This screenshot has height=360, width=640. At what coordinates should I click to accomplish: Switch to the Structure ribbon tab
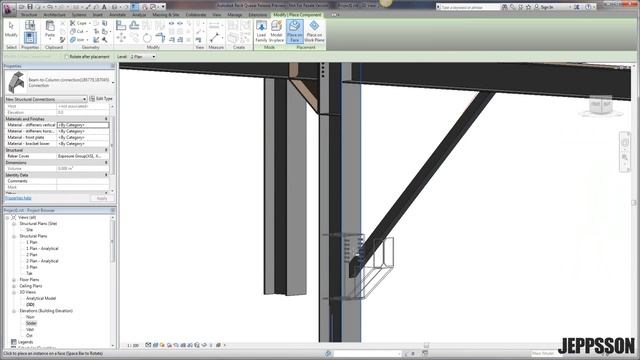click(x=29, y=15)
